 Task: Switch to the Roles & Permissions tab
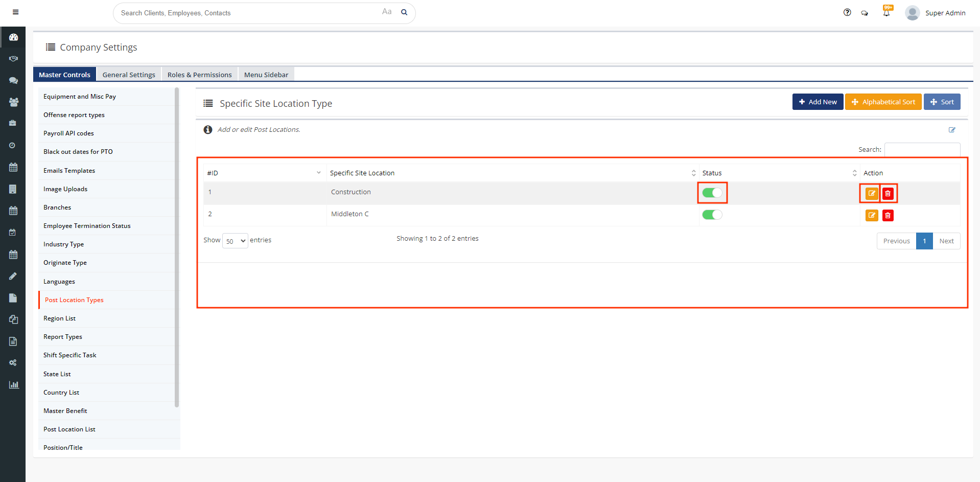(199, 75)
